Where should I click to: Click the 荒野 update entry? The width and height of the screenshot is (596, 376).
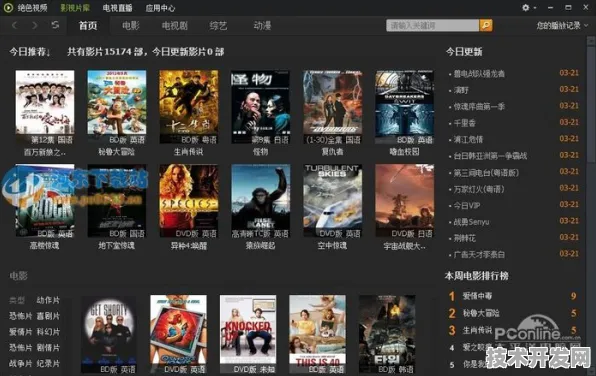(461, 90)
